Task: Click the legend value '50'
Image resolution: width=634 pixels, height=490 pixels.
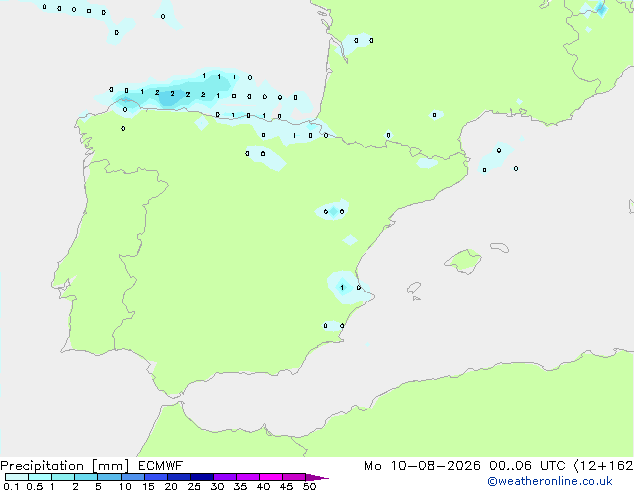Action: [x=310, y=486]
